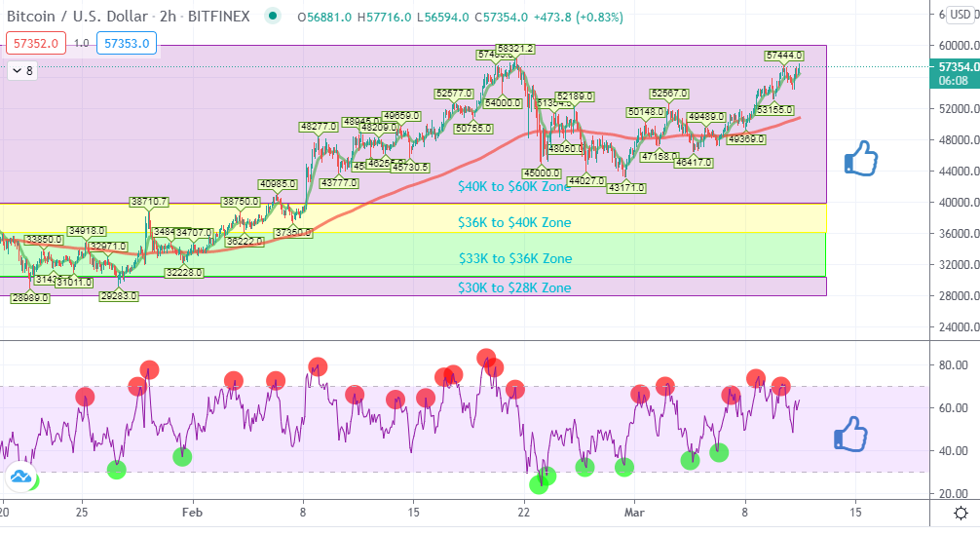Click the 28989.0 pivot low label
Viewport: 980px width, 535px height.
(30, 298)
